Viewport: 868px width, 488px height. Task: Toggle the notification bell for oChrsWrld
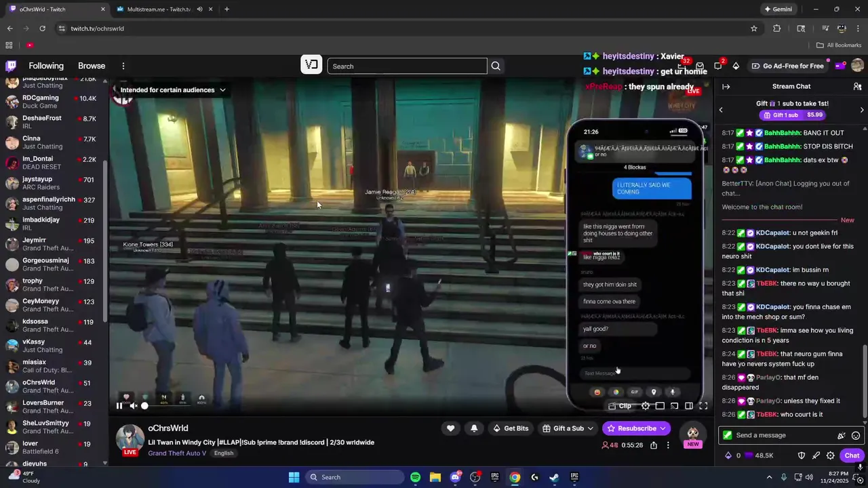pos(474,428)
